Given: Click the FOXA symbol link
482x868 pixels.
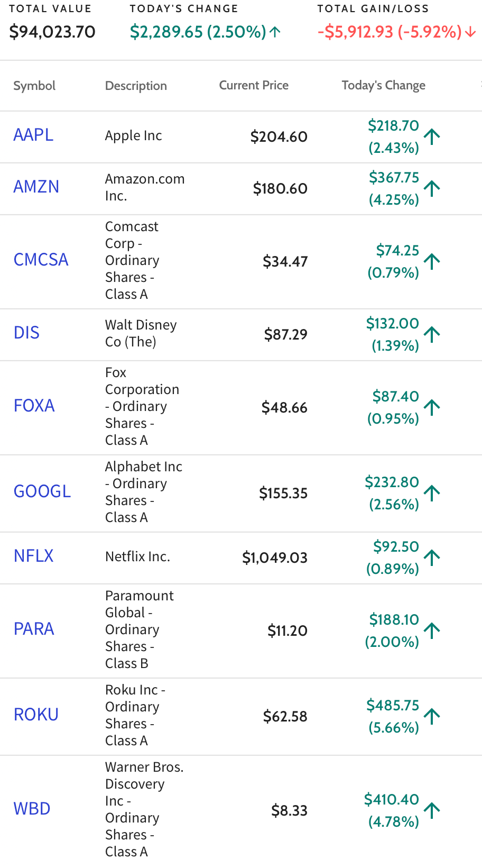Looking at the screenshot, I should pos(34,406).
